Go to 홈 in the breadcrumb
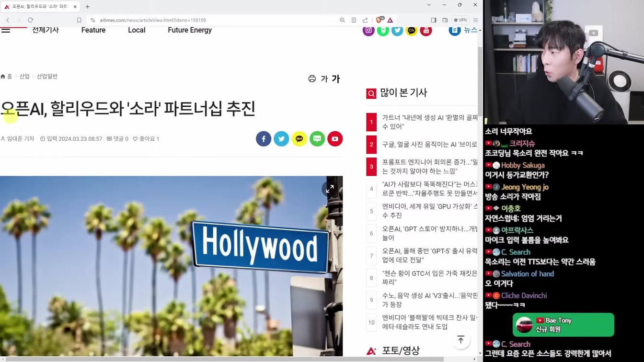Screen dimensions: 644x362 point(7,77)
